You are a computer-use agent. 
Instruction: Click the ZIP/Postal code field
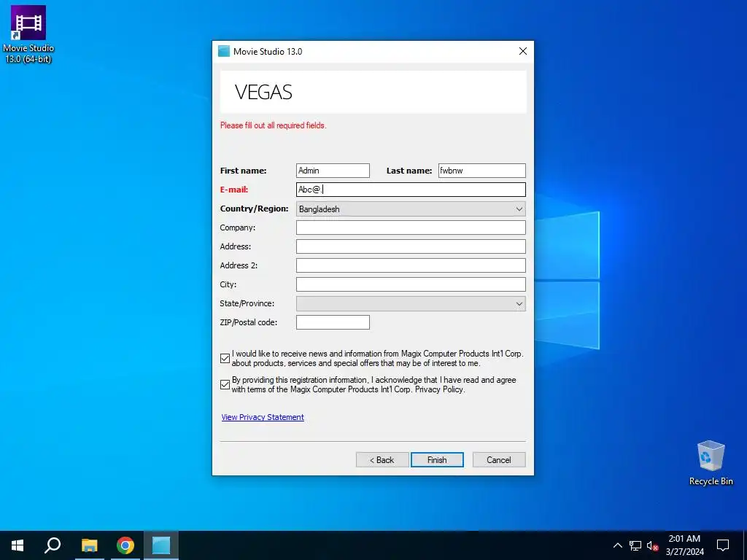coord(333,322)
